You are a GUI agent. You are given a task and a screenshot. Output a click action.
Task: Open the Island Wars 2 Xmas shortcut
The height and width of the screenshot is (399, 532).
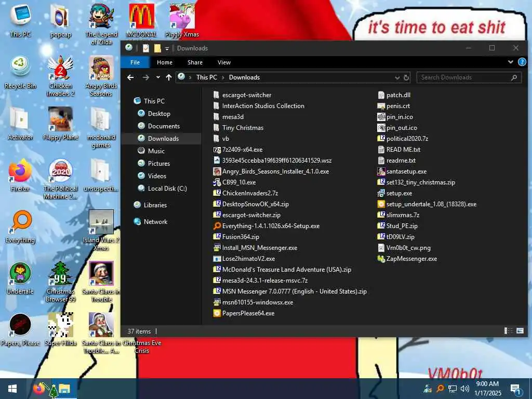click(x=101, y=230)
